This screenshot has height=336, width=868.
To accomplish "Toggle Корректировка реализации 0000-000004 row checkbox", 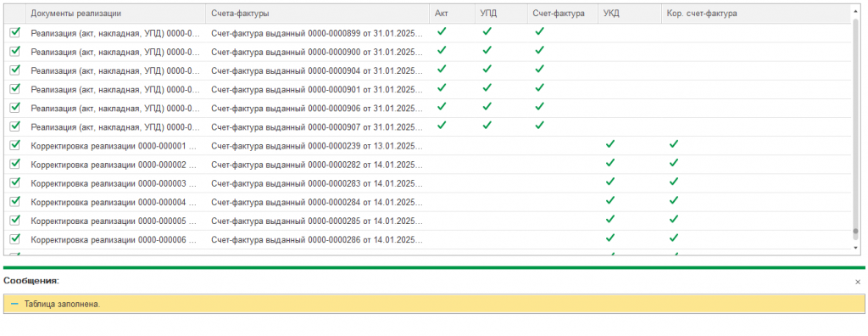I will coord(15,201).
